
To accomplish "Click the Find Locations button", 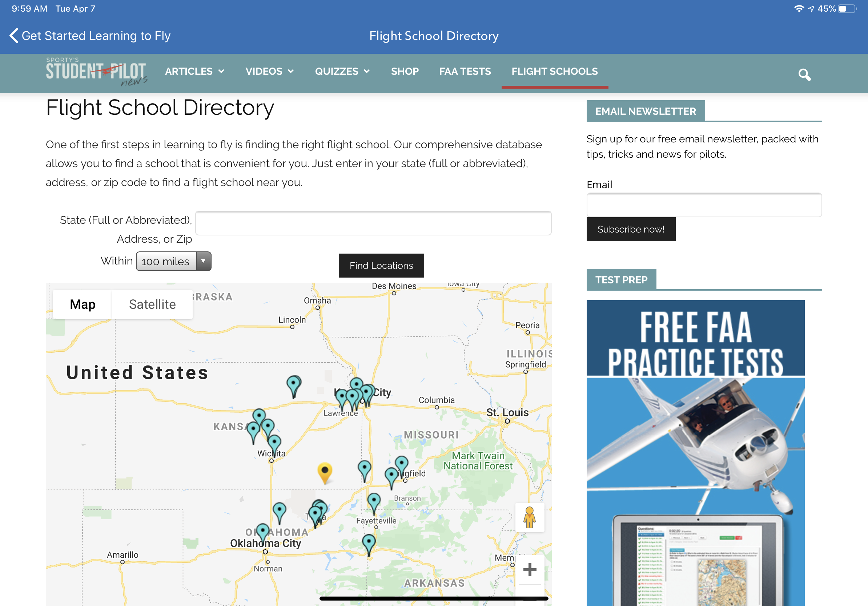I will [x=381, y=266].
